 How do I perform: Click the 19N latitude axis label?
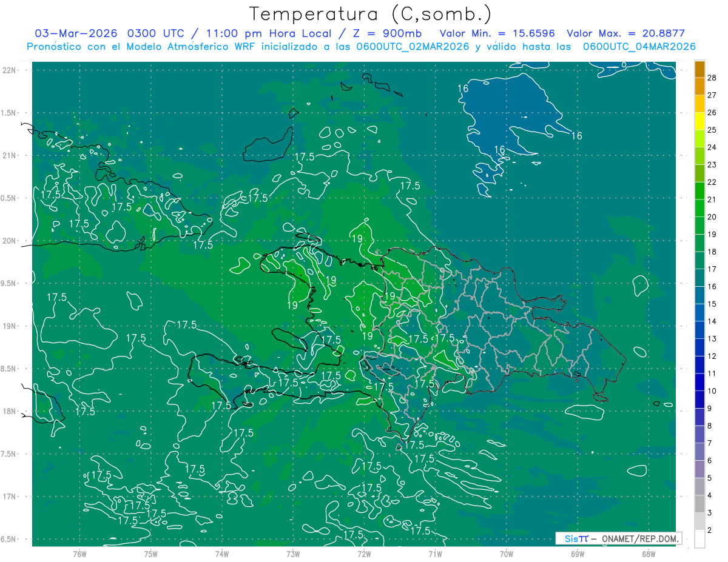click(9, 326)
